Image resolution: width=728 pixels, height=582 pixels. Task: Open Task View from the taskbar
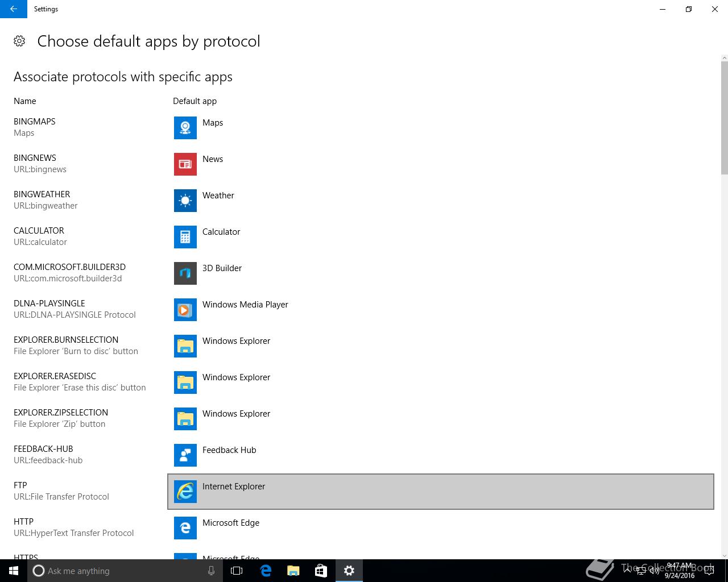tap(237, 571)
